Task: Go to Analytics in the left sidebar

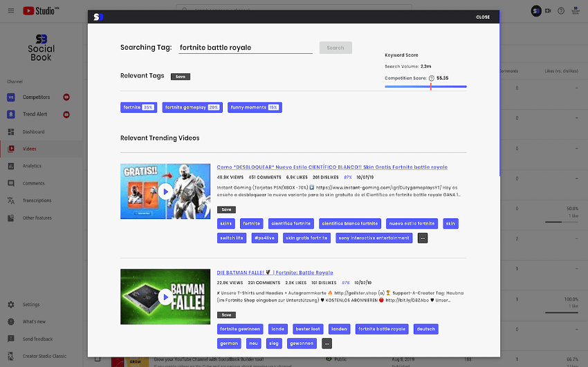Action: [32, 166]
